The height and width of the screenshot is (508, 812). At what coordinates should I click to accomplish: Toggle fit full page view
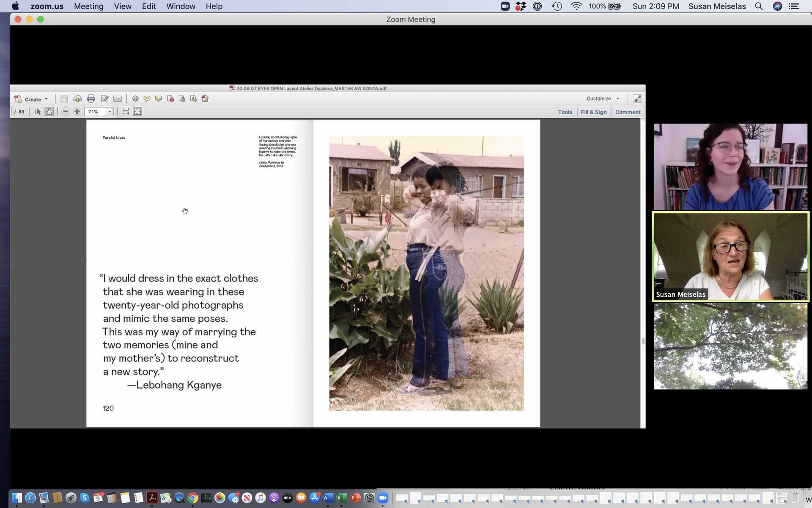click(137, 111)
